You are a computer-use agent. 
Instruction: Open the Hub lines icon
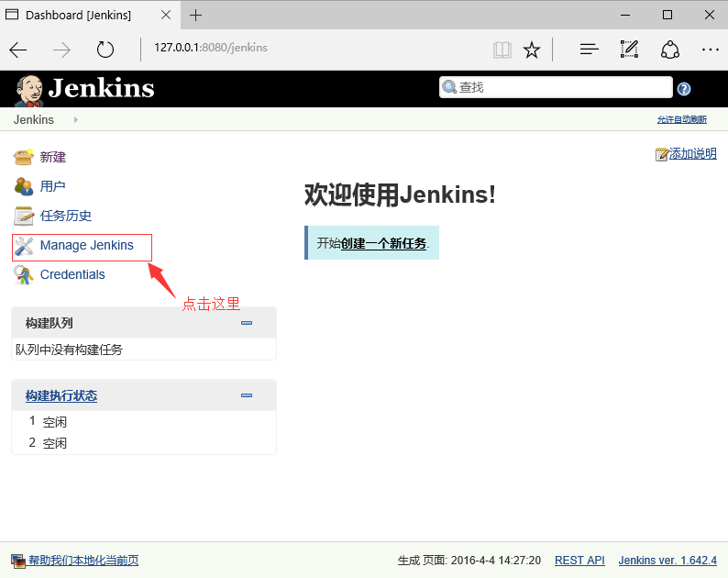point(589,50)
